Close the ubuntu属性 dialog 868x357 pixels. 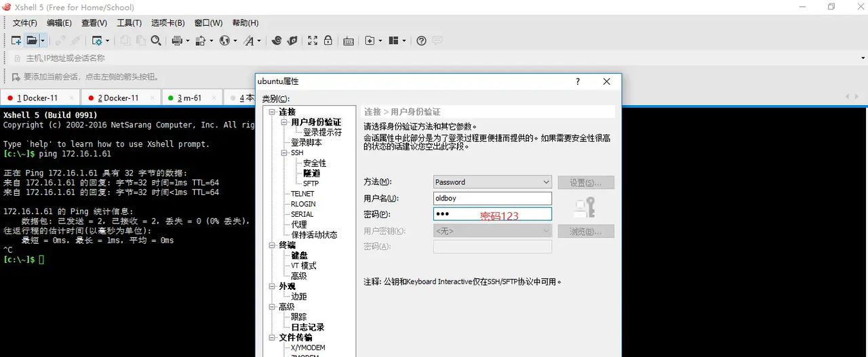606,81
